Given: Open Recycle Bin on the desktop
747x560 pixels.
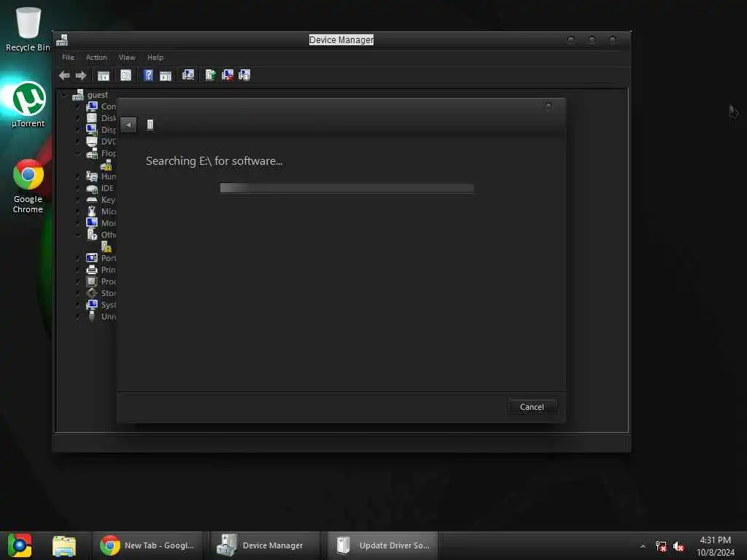Looking at the screenshot, I should tap(28, 28).
